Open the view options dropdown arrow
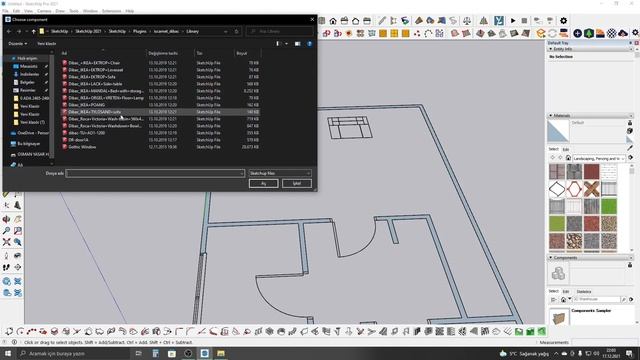 click(286, 44)
